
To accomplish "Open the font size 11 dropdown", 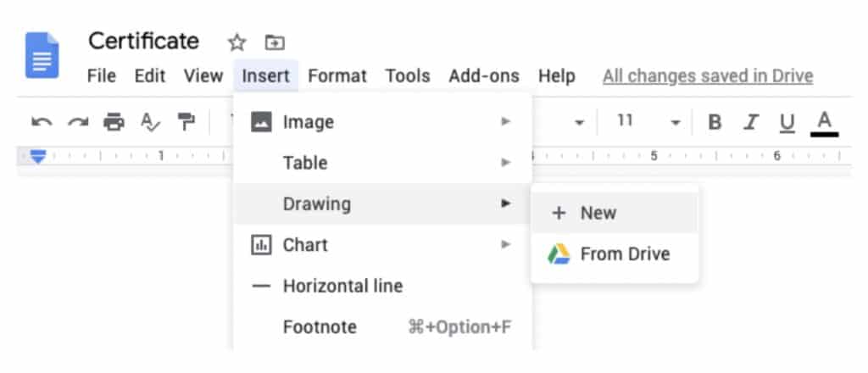I will point(675,122).
